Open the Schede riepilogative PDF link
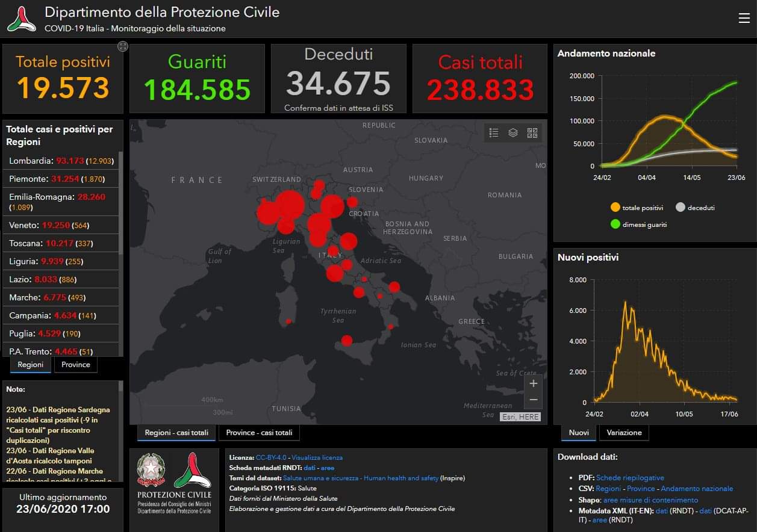The image size is (757, 532). click(x=630, y=478)
